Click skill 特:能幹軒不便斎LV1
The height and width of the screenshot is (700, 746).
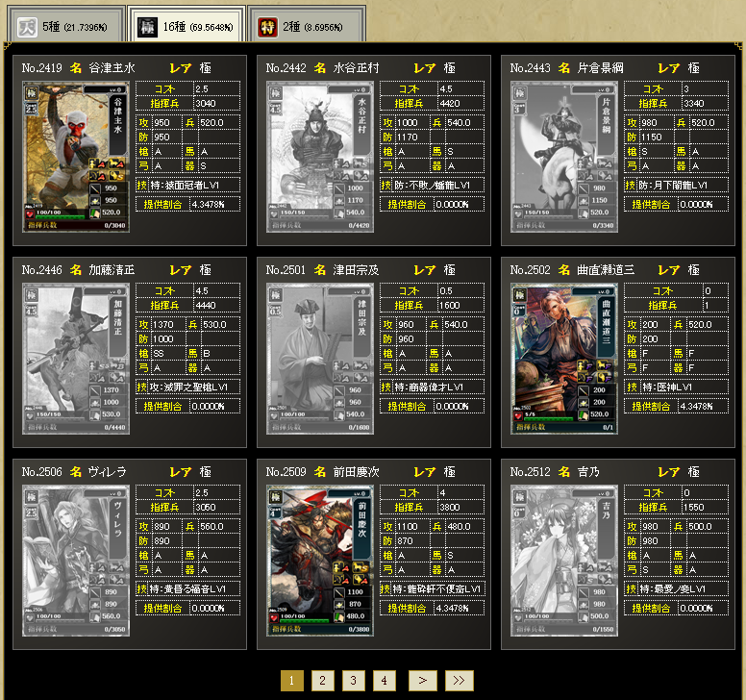tap(436, 589)
